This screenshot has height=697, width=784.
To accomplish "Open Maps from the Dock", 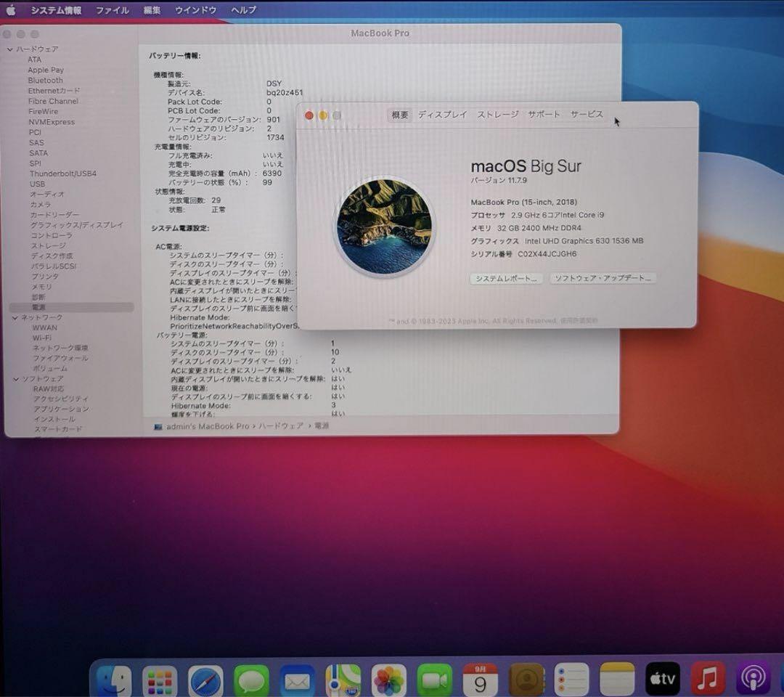I will click(x=343, y=681).
